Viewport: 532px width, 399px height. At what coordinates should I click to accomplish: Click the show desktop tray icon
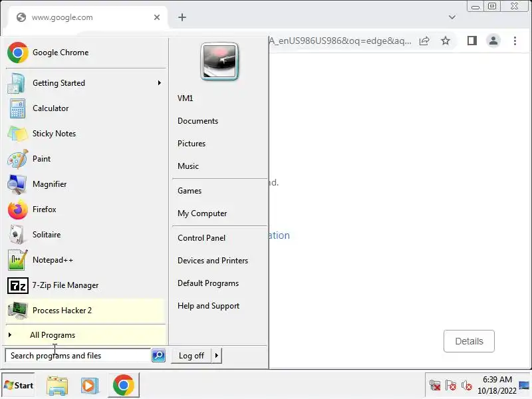click(x=524, y=386)
